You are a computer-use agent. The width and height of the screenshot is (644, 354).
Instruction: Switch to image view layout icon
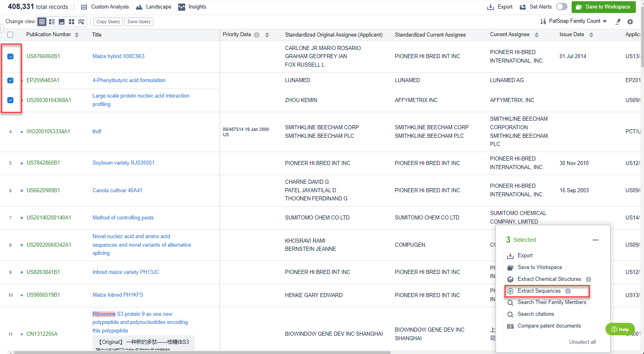[61, 22]
